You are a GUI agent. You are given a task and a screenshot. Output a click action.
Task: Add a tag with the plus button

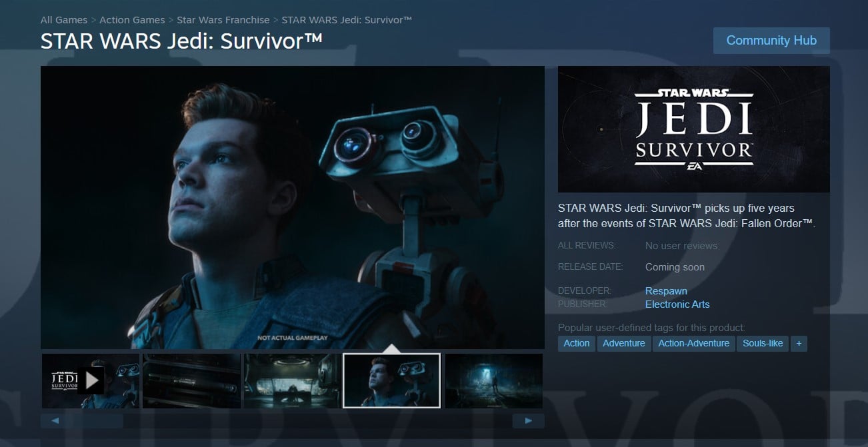click(x=799, y=344)
